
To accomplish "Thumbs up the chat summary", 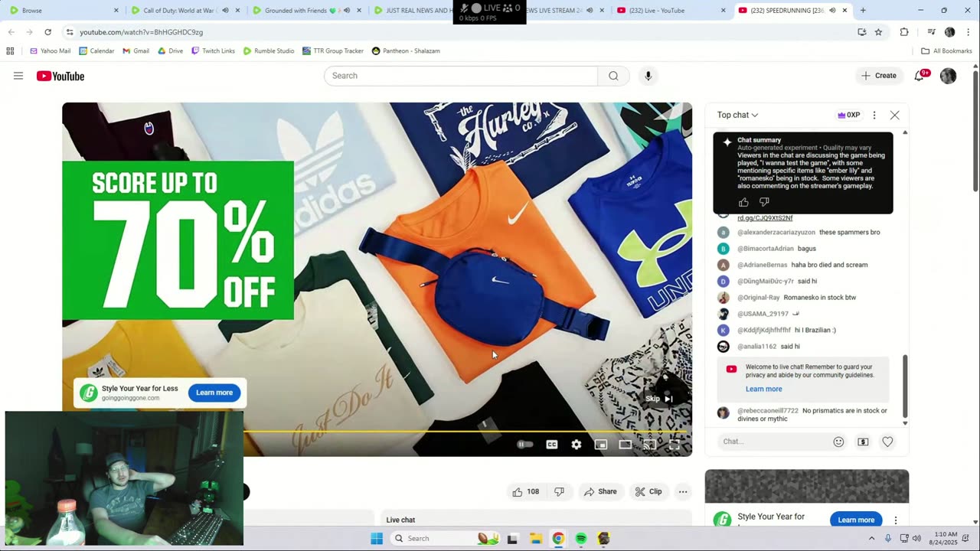I will [743, 202].
